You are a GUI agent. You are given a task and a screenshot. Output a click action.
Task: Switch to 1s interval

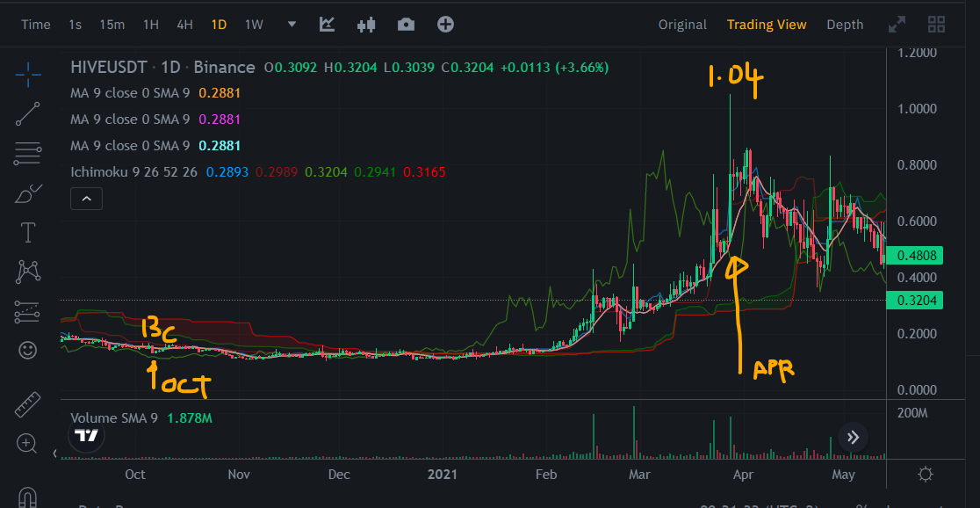[x=75, y=25]
